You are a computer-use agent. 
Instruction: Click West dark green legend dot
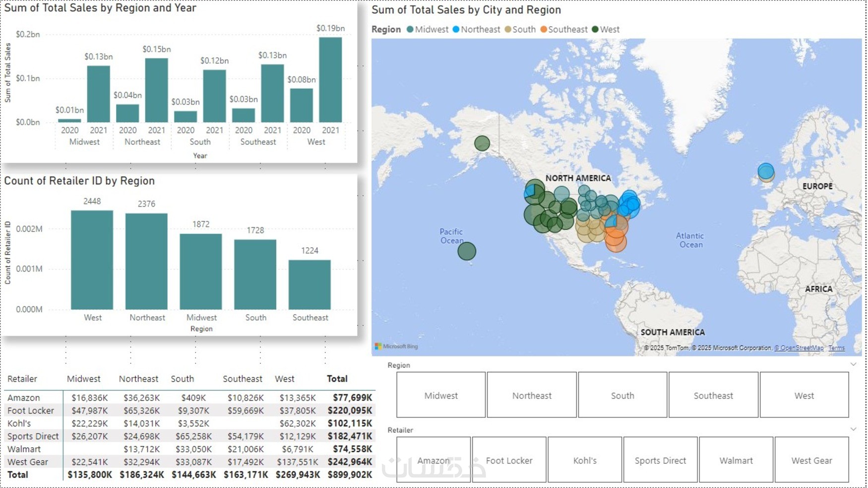click(595, 29)
